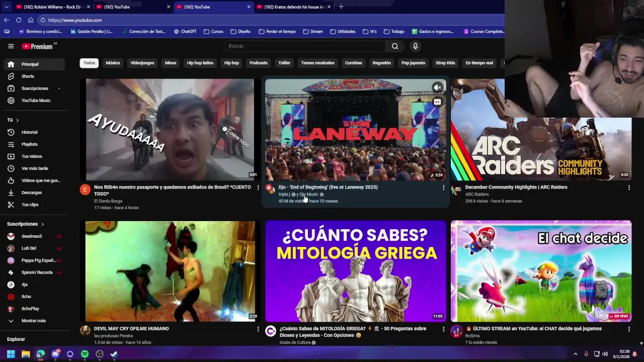Expand the Suscripciones section heading

pyautogui.click(x=26, y=224)
